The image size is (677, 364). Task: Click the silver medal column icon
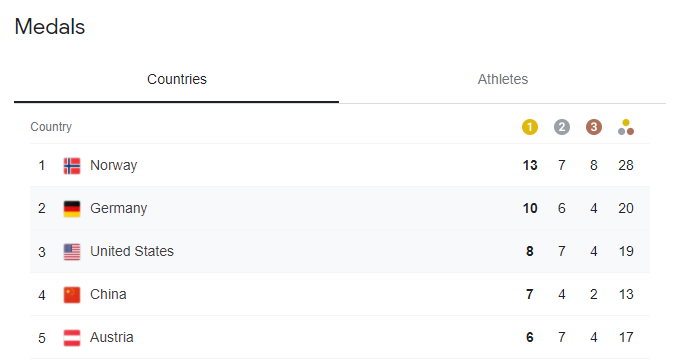562,127
